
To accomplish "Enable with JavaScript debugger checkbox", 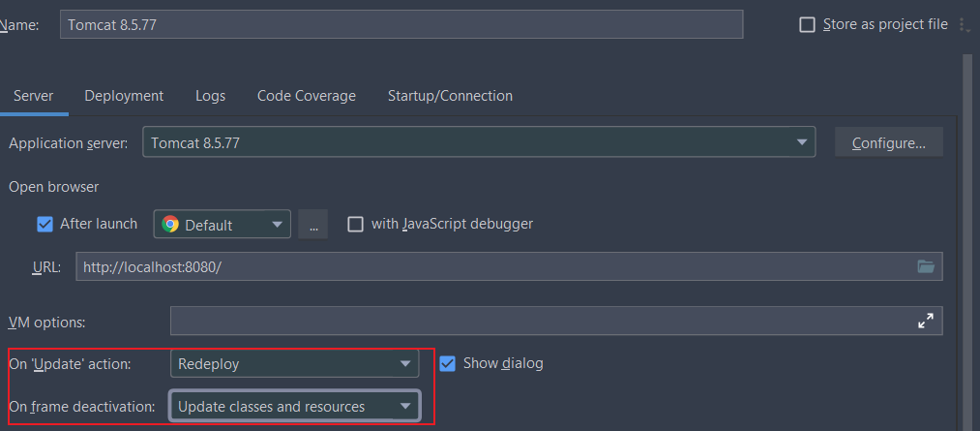I will [355, 224].
